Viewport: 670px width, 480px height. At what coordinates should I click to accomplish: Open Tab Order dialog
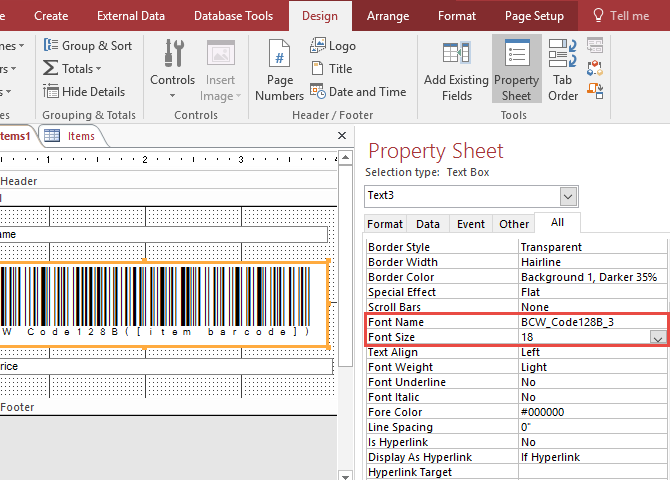(563, 70)
